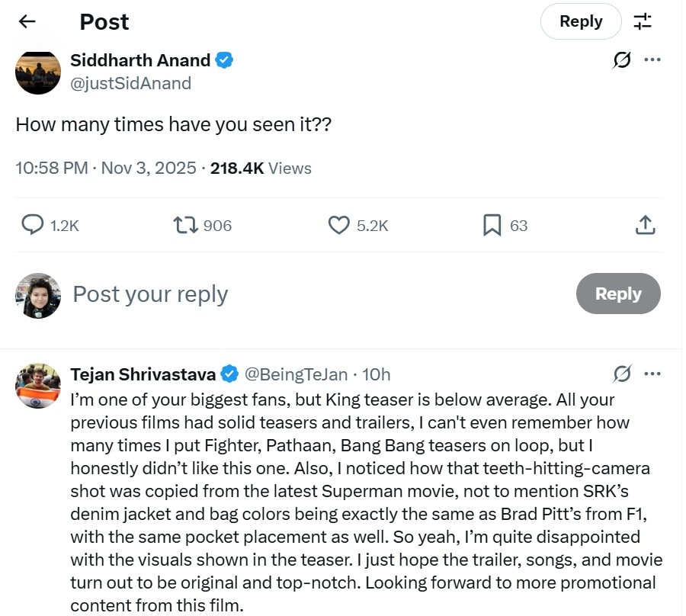Click the gray Reply submit button
The width and height of the screenshot is (686, 616).
coord(618,294)
